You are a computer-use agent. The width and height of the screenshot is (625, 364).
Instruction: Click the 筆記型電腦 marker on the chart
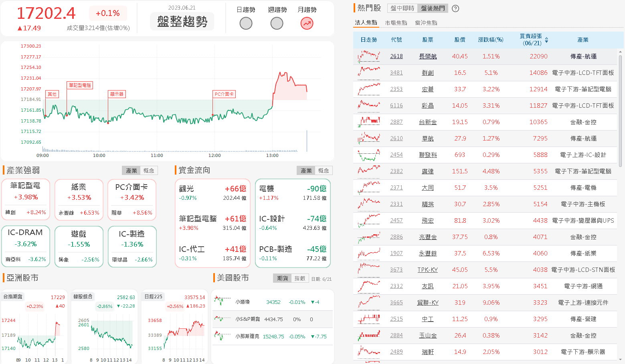(80, 85)
